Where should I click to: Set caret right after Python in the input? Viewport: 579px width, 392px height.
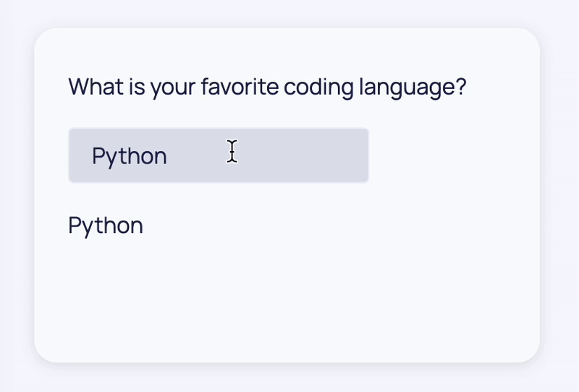tap(169, 156)
